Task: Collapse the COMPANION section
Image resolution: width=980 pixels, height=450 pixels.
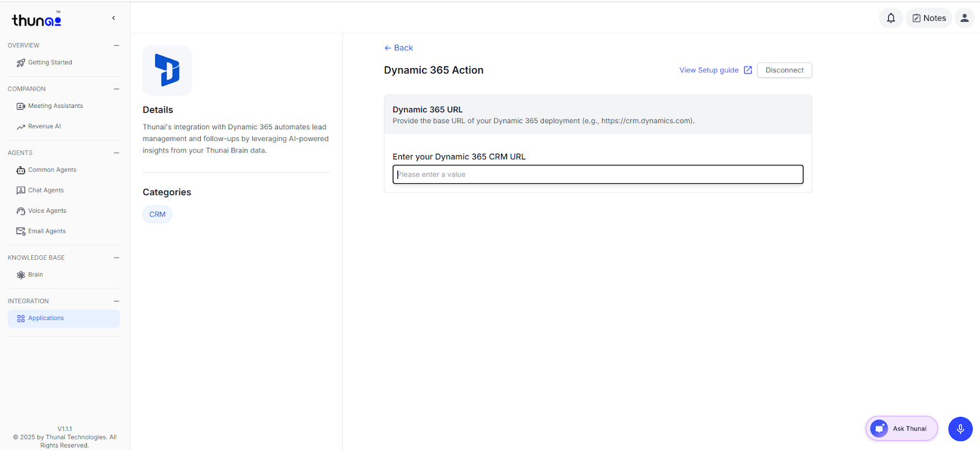Action: click(116, 89)
